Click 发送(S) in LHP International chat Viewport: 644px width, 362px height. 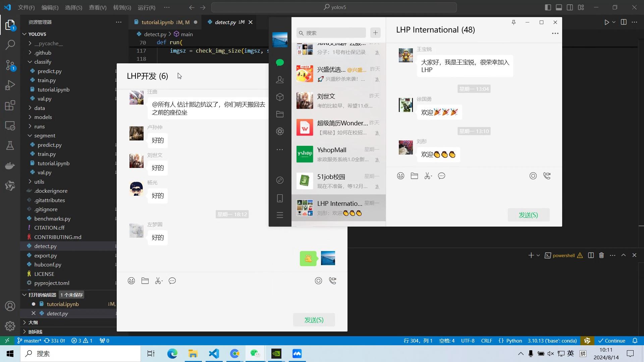(x=528, y=215)
